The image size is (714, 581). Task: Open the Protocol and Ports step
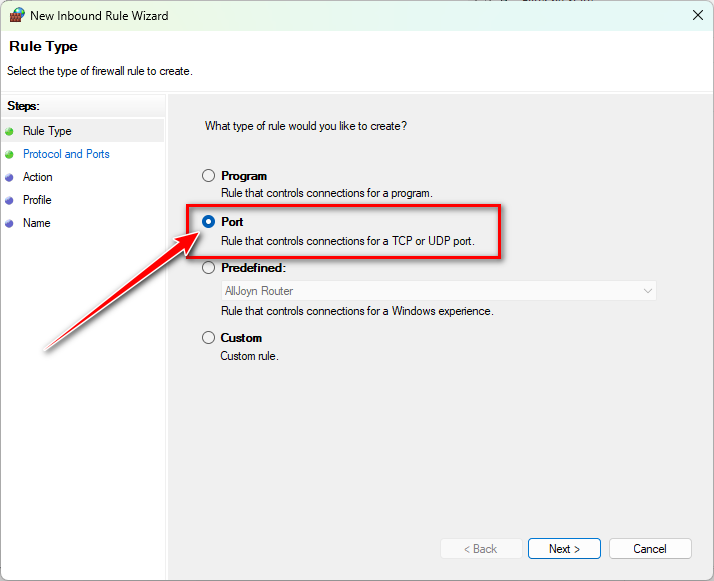tap(66, 154)
